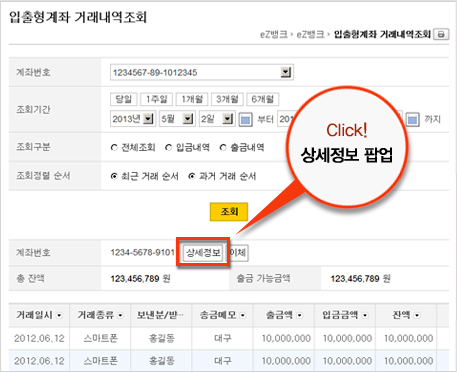
Task: Select 최근 거래 순서 sort order
Action: coord(114,176)
